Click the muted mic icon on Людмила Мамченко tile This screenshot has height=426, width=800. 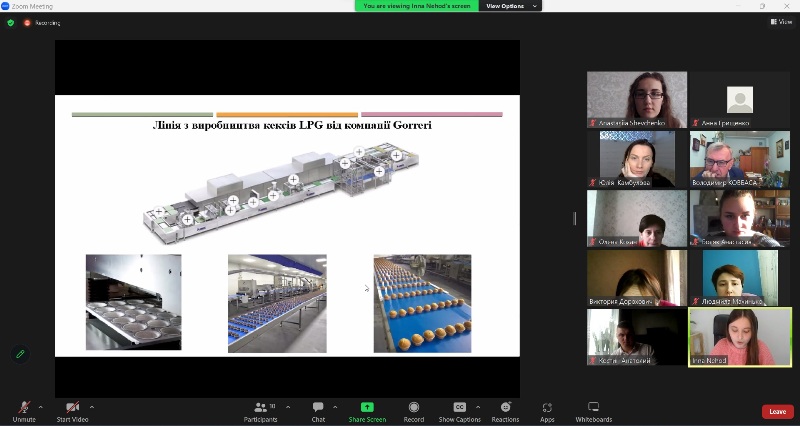(695, 301)
